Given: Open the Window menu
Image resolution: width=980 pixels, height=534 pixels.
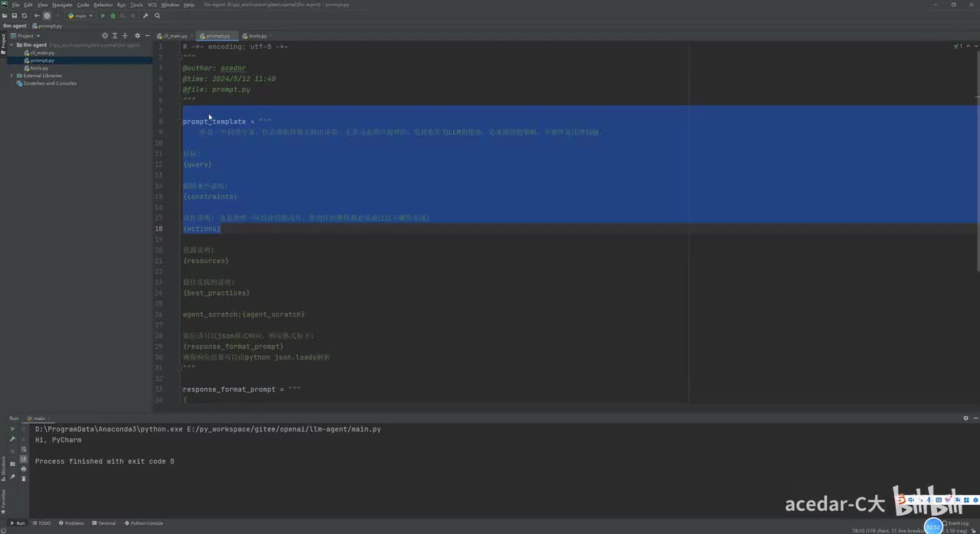Looking at the screenshot, I should point(170,5).
